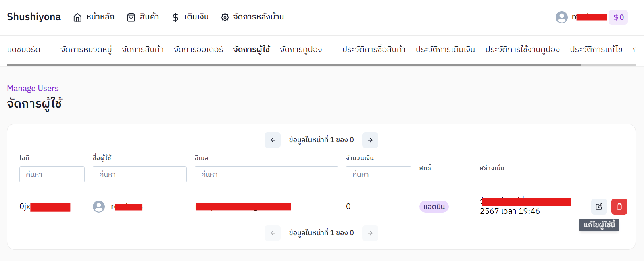
Task: Focus the อีเมล search input field
Action: [266, 174]
